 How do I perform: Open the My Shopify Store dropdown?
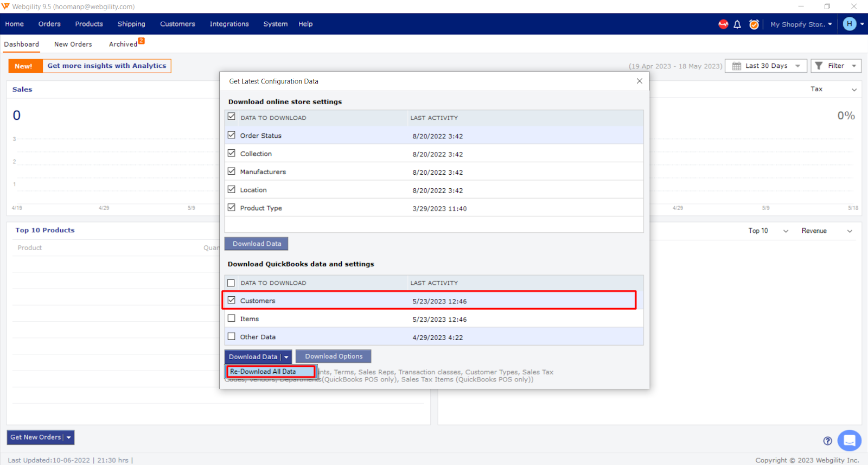coord(801,24)
